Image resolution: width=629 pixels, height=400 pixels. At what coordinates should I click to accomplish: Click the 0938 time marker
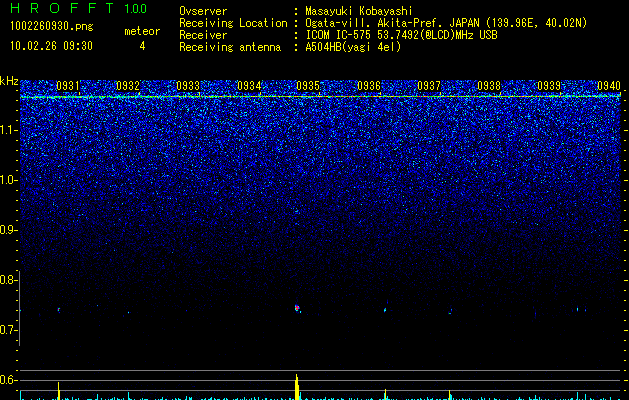point(489,86)
